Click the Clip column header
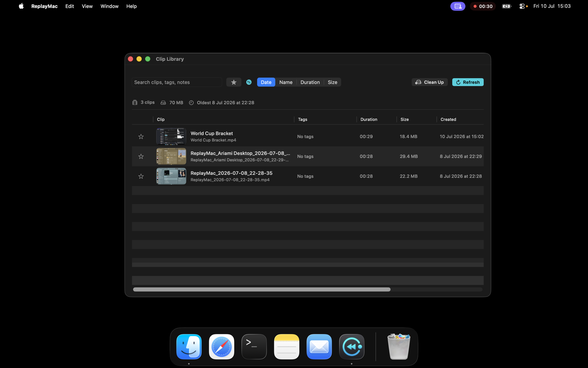Image resolution: width=588 pixels, height=368 pixels. (x=223, y=119)
